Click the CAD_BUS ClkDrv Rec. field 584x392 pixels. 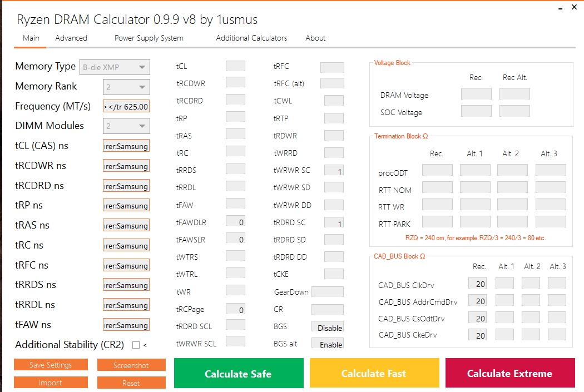pyautogui.click(x=477, y=283)
